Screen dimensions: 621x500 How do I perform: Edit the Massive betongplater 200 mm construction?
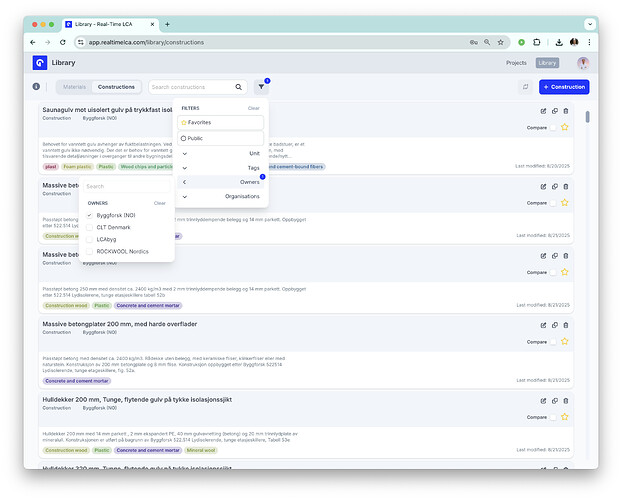coord(543,325)
